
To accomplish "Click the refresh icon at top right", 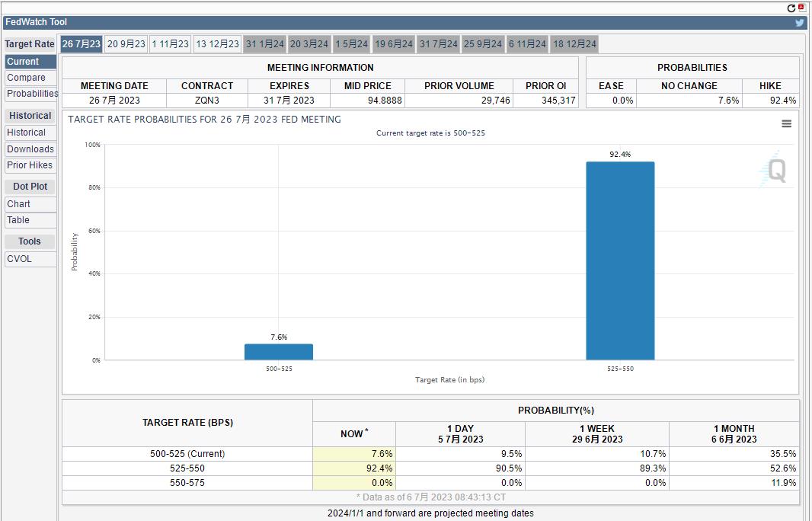I will 791,8.
